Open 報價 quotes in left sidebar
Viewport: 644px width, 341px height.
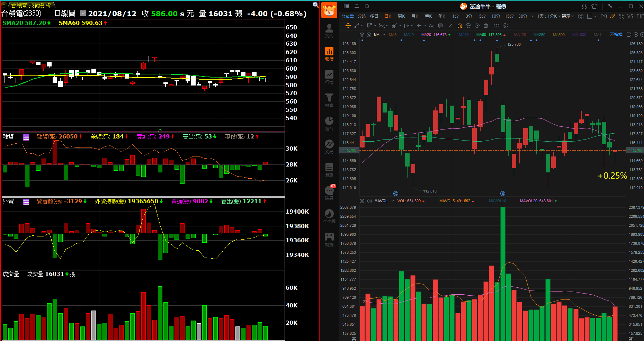329,54
